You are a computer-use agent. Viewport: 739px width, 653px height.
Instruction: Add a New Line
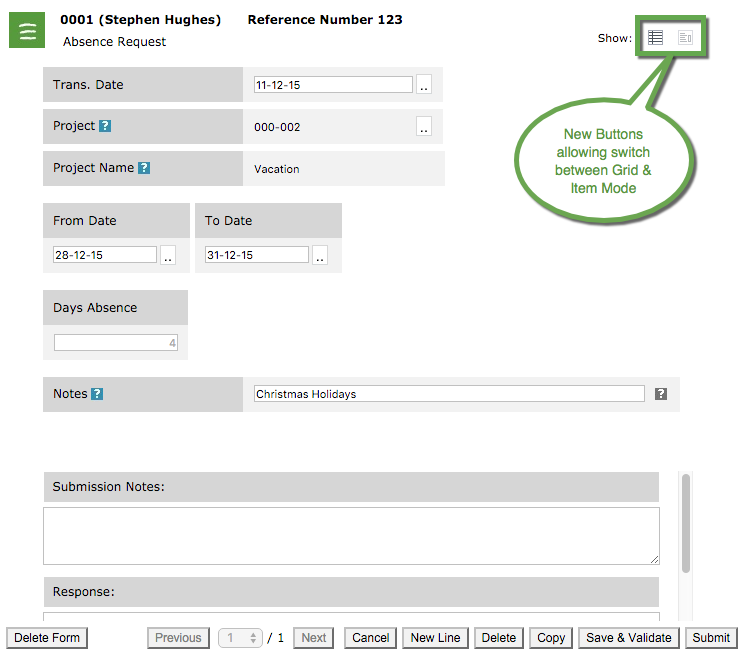(435, 638)
